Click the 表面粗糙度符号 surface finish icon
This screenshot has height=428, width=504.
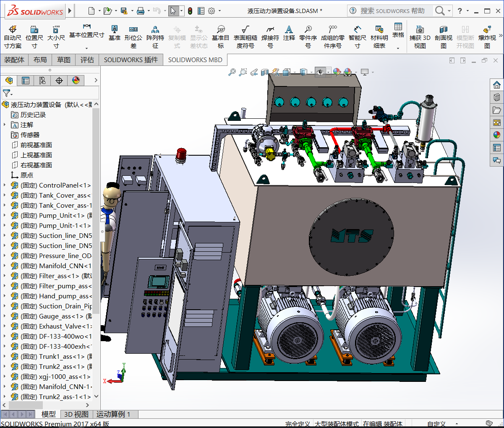tap(245, 37)
